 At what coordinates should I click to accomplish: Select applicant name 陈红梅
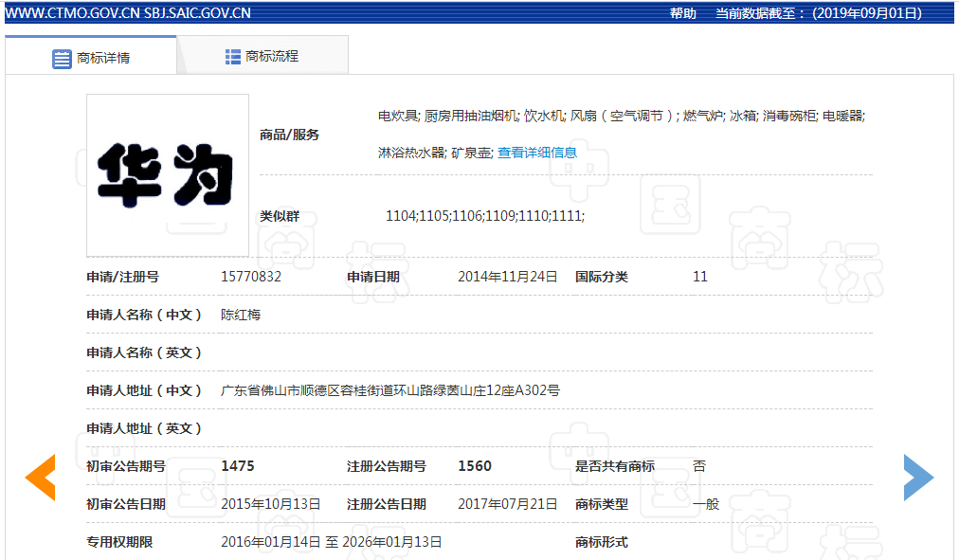click(241, 315)
